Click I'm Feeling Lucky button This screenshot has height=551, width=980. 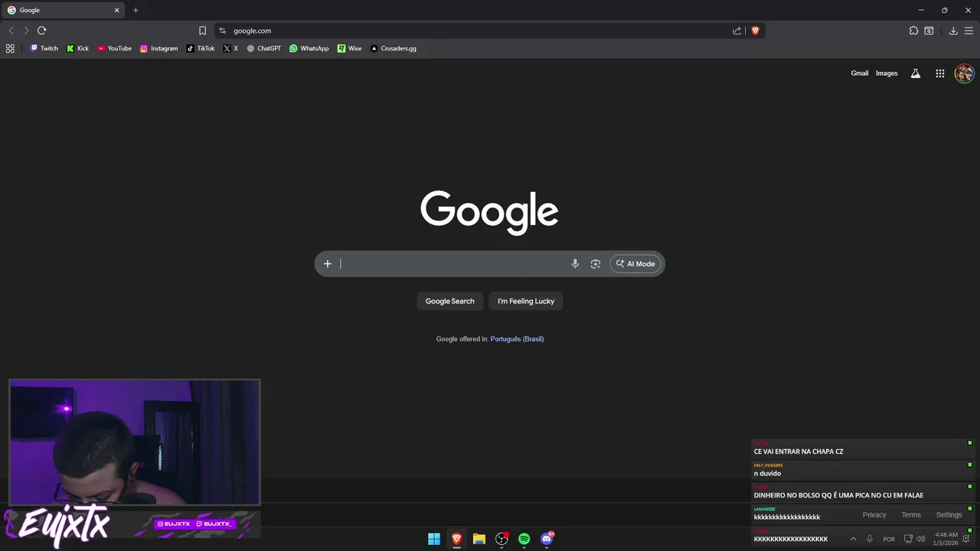(526, 301)
